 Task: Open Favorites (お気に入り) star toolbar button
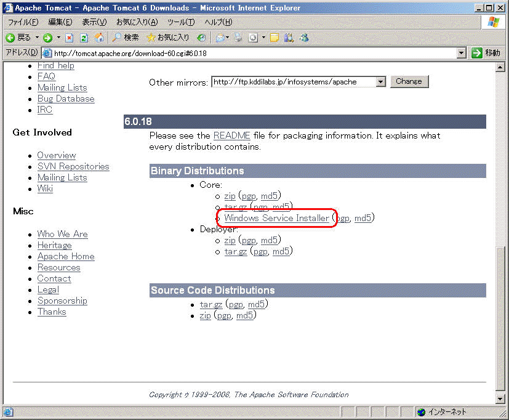pos(167,38)
